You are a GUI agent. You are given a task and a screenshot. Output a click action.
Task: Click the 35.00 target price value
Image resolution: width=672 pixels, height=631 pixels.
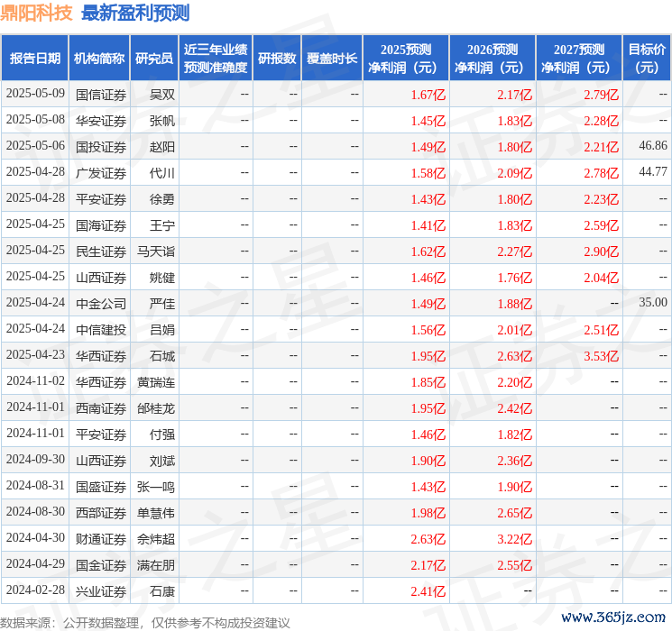[x=652, y=304]
